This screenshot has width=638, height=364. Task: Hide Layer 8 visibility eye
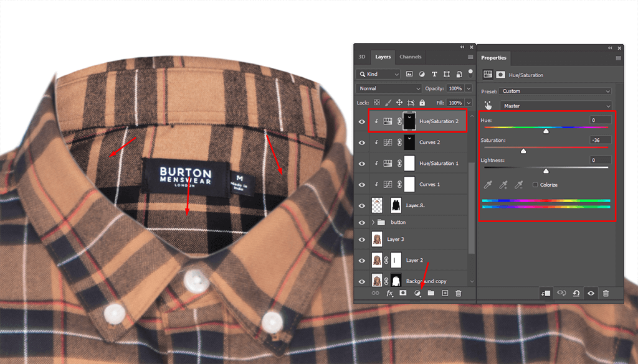(x=362, y=205)
